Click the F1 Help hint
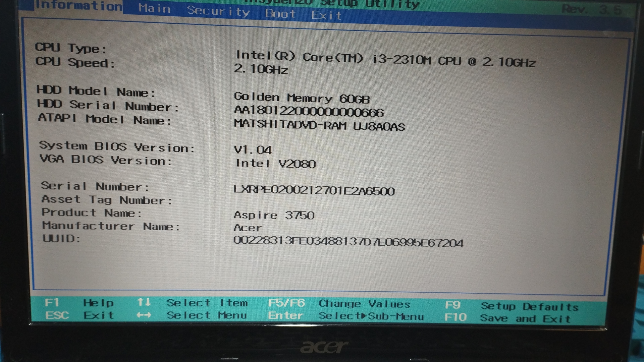Image resolution: width=644 pixels, height=362 pixels. pos(79,303)
